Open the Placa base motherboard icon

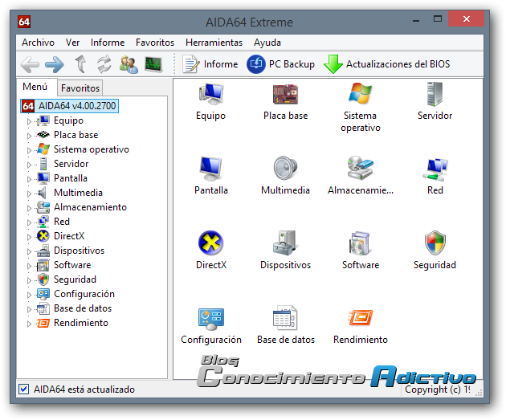point(286,94)
